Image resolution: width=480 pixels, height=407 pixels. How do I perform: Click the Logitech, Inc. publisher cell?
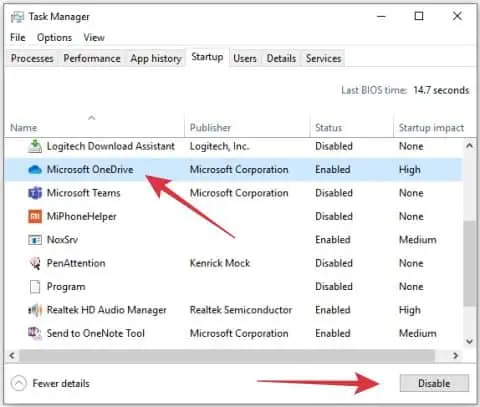pyautogui.click(x=219, y=146)
